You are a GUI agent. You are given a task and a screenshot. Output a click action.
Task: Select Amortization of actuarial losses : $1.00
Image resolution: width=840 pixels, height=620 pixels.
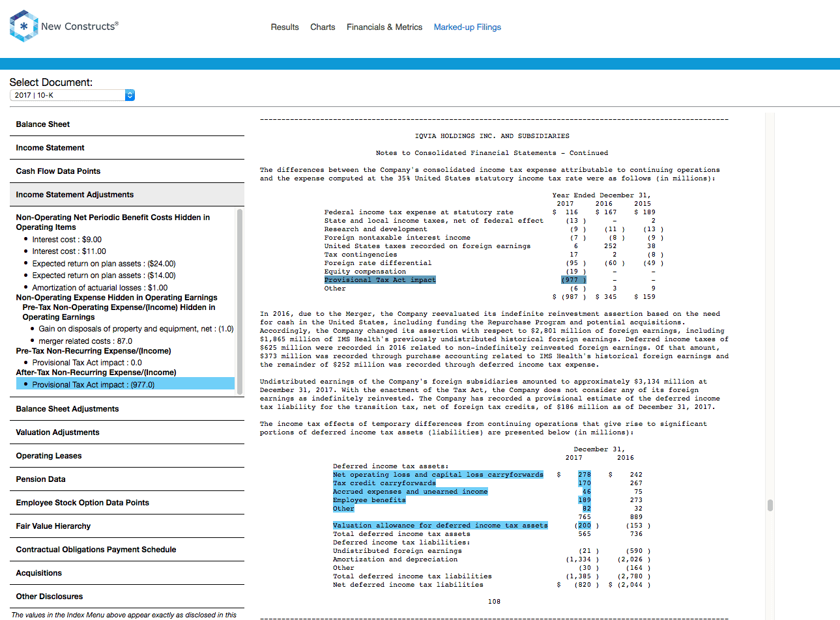100,288
